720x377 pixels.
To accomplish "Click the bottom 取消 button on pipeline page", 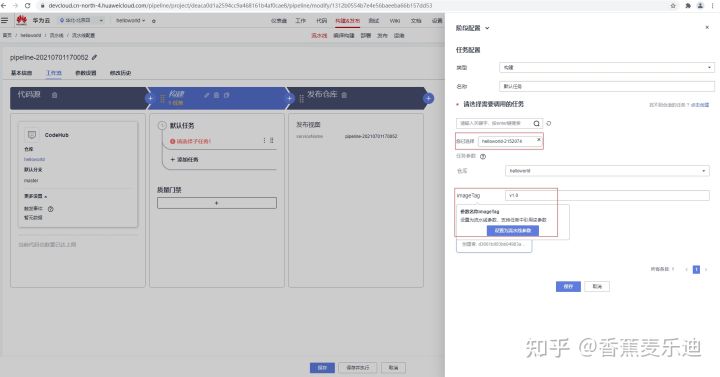I will tap(394, 368).
